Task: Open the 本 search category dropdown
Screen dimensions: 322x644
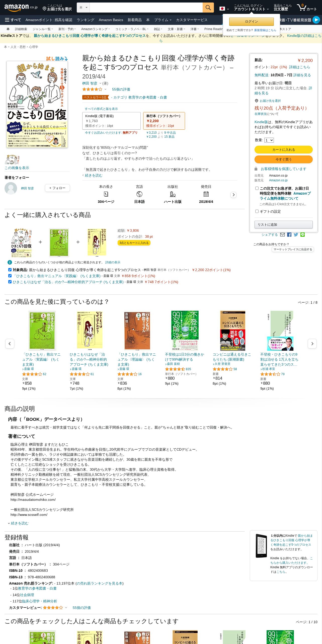Action: click(83, 8)
